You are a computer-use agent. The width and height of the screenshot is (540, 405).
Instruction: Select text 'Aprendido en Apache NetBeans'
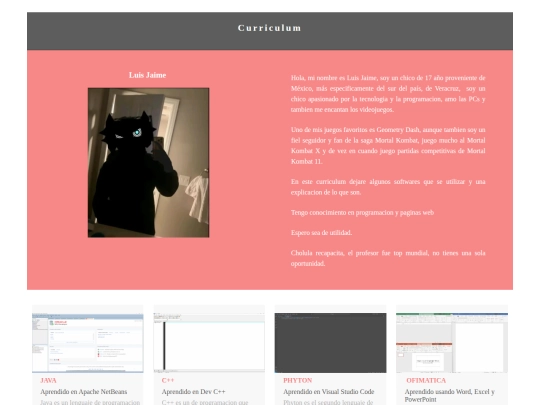pos(84,392)
